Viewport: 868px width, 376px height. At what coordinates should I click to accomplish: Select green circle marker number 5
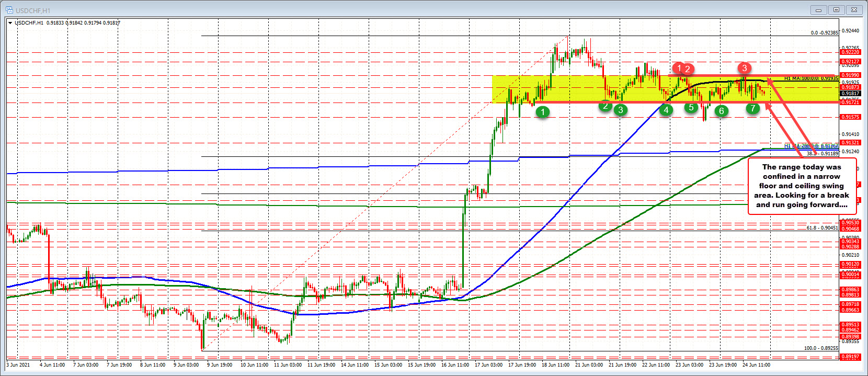pyautogui.click(x=691, y=108)
